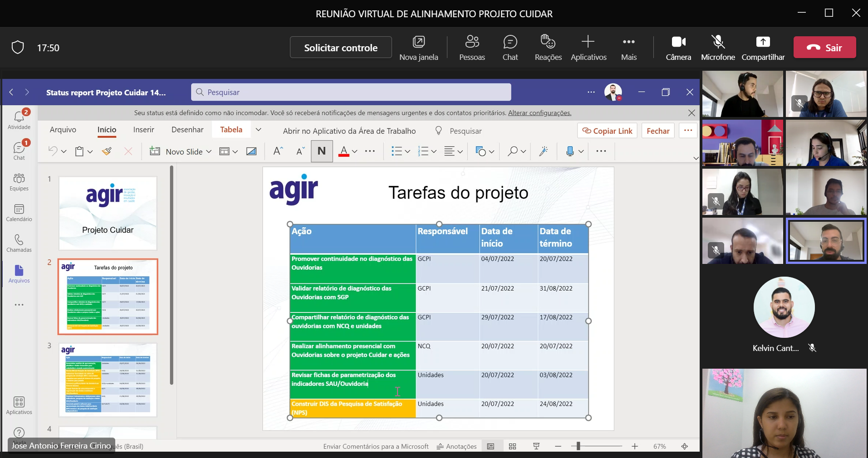Select slide 1 Projeto Cuidar thumbnail
868x458 pixels.
pyautogui.click(x=108, y=213)
